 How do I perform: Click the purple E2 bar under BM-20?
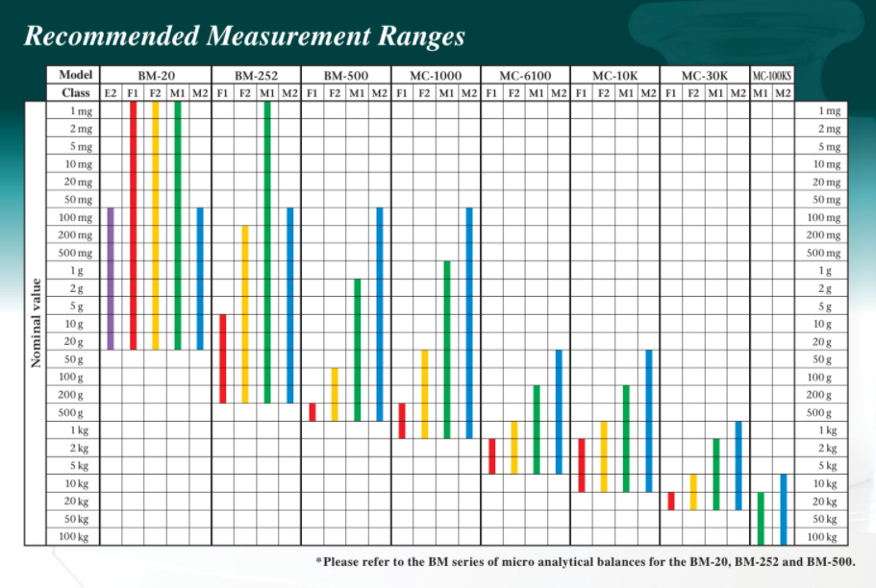tap(111, 279)
